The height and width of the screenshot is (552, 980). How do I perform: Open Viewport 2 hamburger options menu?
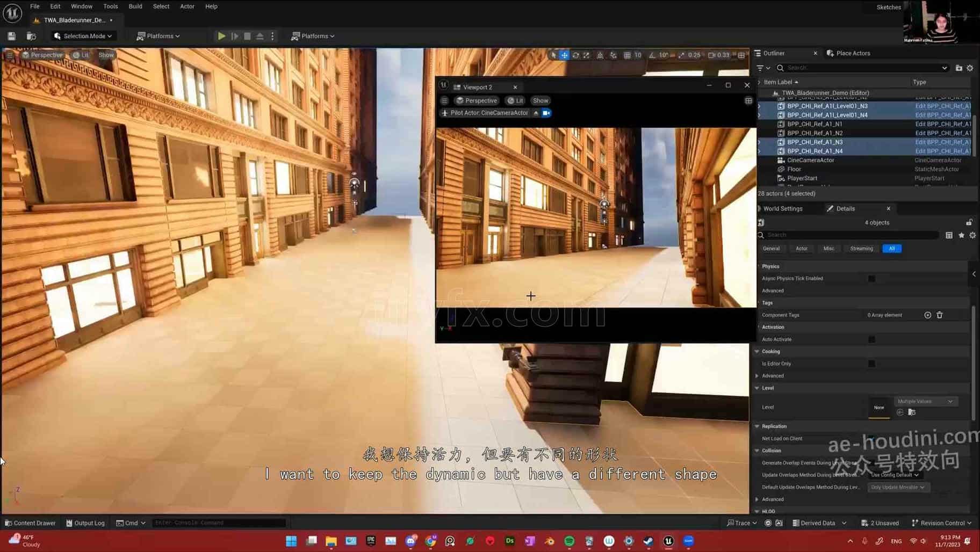[444, 100]
